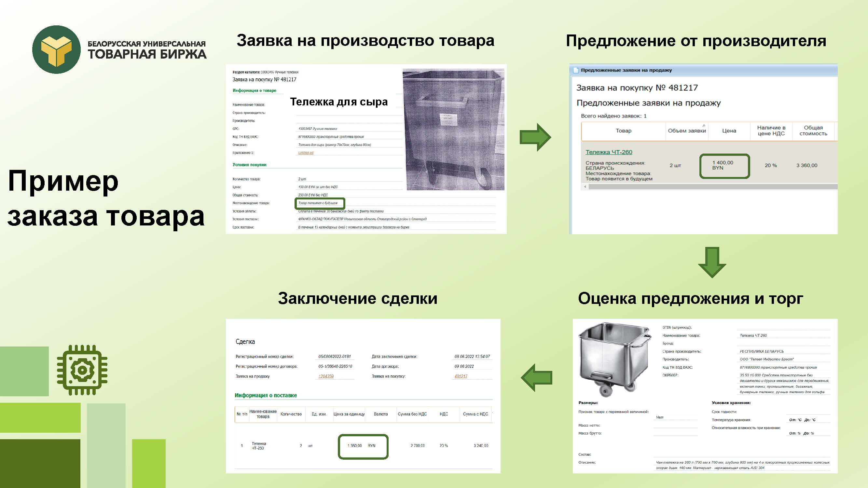868x488 pixels.
Task: Click the Общая стоимость column header
Action: 813,131
